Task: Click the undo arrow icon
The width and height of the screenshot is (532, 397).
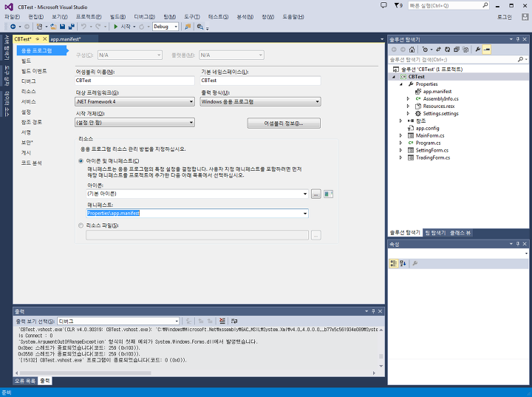Action: pyautogui.click(x=83, y=27)
